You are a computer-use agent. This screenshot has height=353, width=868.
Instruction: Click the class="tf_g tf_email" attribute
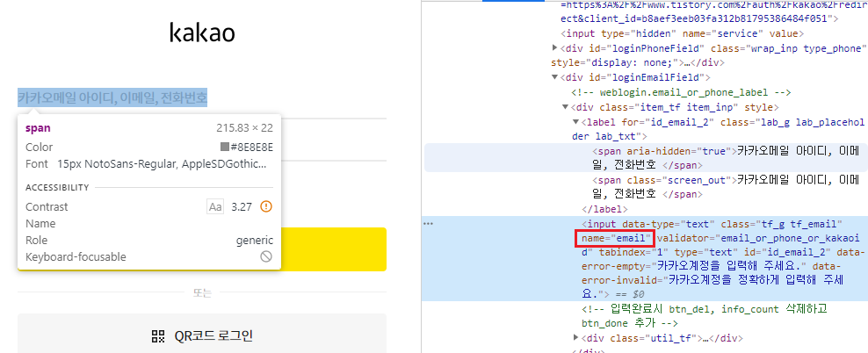[x=781, y=224]
